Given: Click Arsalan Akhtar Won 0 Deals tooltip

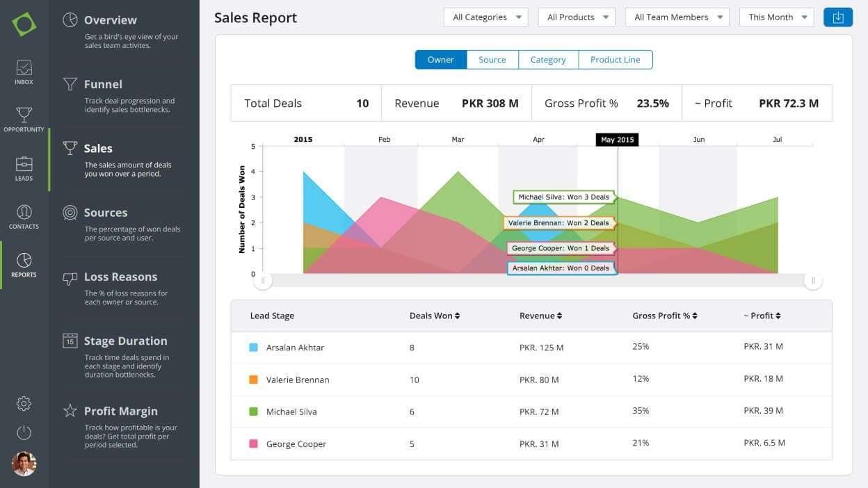Looking at the screenshot, I should coord(561,268).
